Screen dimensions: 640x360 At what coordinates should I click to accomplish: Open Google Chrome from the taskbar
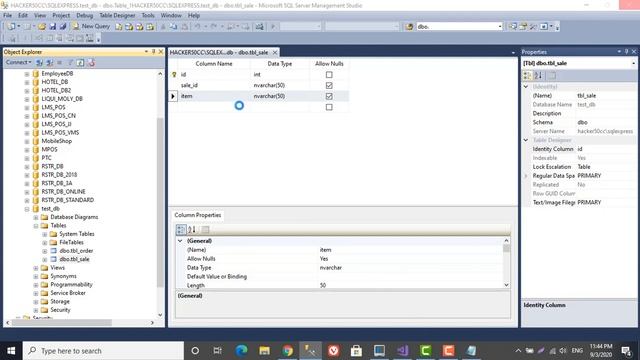[x=287, y=350]
